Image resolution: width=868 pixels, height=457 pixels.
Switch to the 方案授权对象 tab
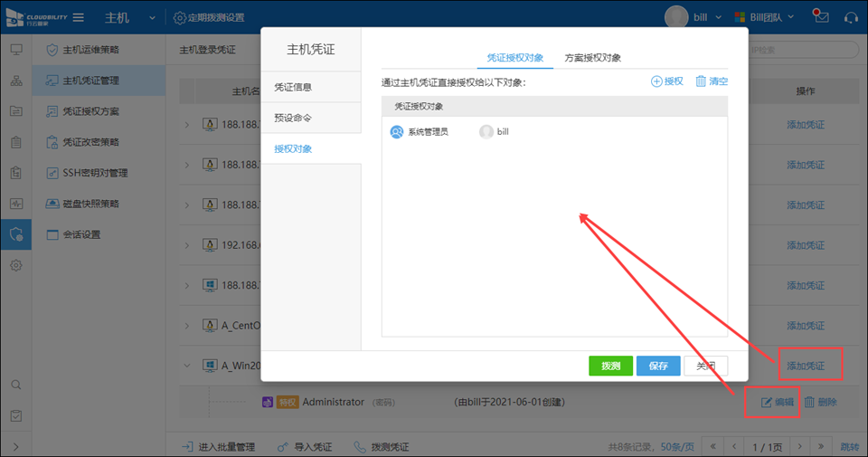click(x=592, y=57)
